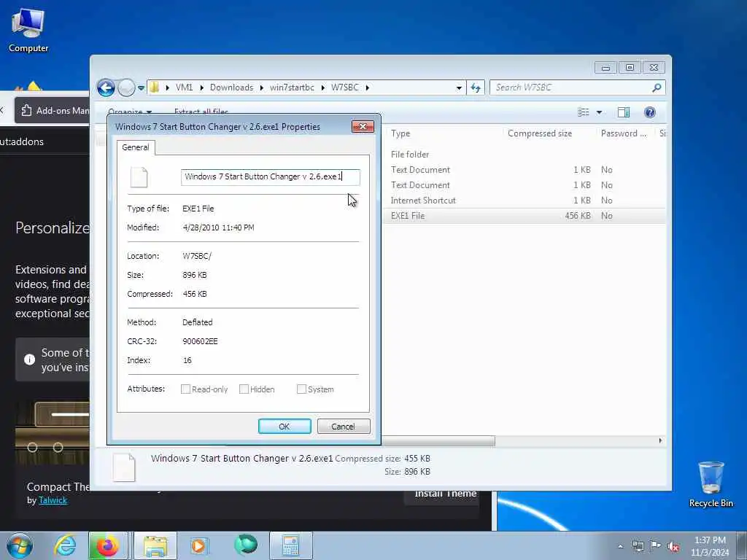This screenshot has width=747, height=560.
Task: Expand the arrow after VM1 in the breadcrumb
Action: point(201,87)
